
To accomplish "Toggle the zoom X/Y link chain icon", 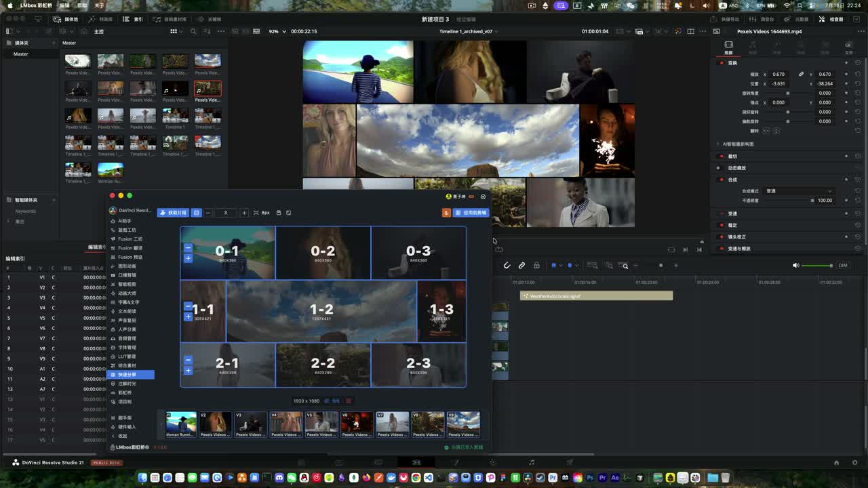I will (x=801, y=74).
